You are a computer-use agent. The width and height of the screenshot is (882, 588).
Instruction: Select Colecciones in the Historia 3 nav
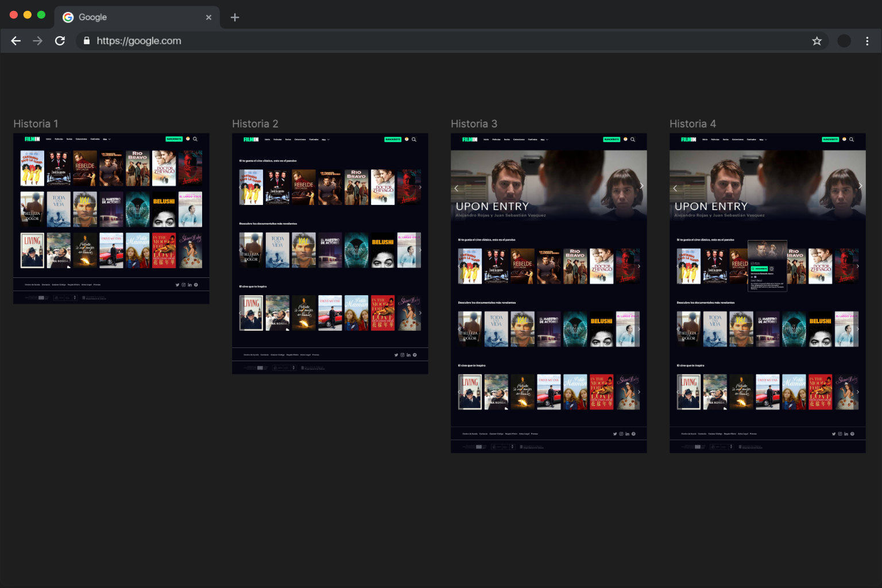click(519, 139)
